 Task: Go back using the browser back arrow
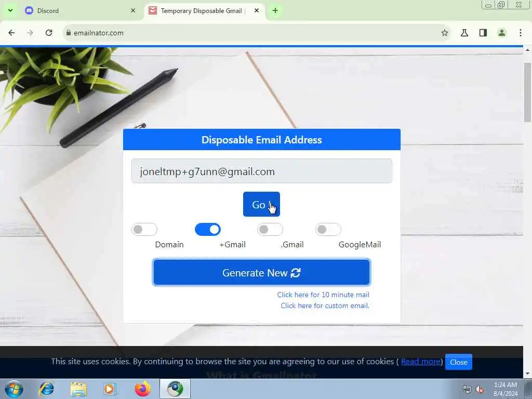[11, 33]
